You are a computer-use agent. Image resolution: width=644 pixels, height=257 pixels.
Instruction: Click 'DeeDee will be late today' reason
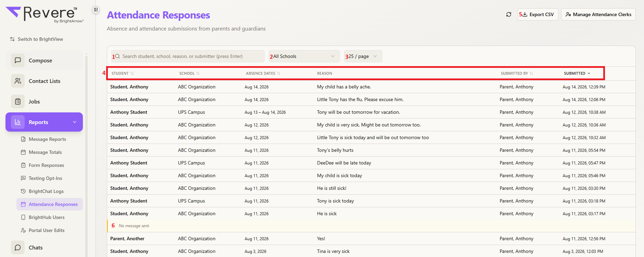pyautogui.click(x=344, y=163)
